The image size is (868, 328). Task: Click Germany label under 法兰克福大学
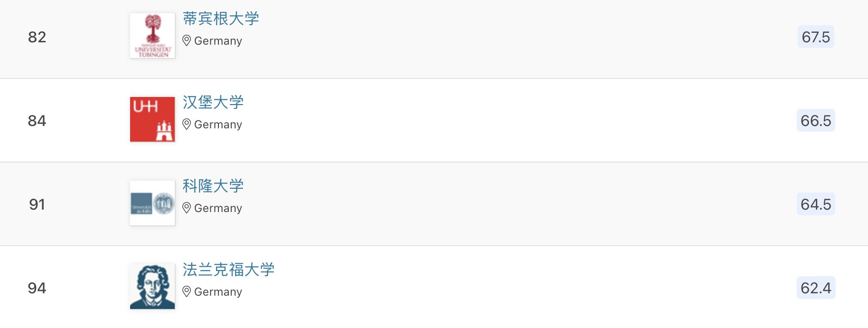click(218, 292)
